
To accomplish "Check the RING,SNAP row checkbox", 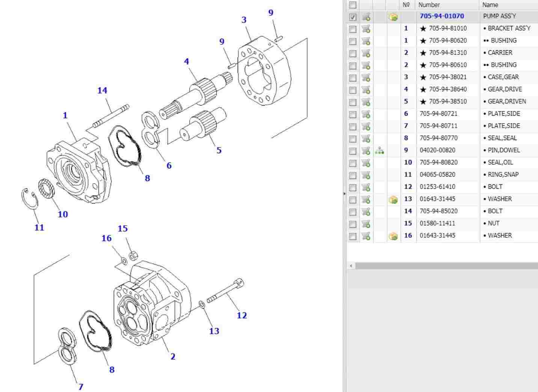I will pos(353,176).
